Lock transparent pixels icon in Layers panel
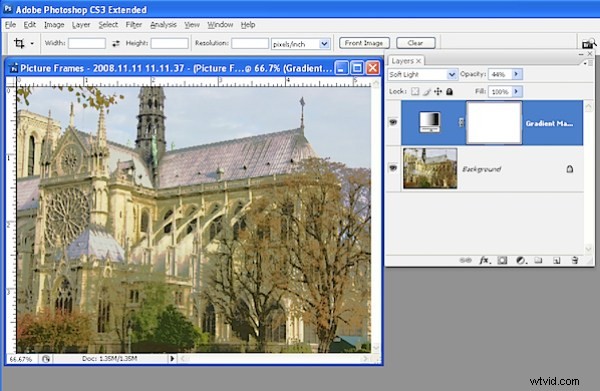 (x=415, y=91)
